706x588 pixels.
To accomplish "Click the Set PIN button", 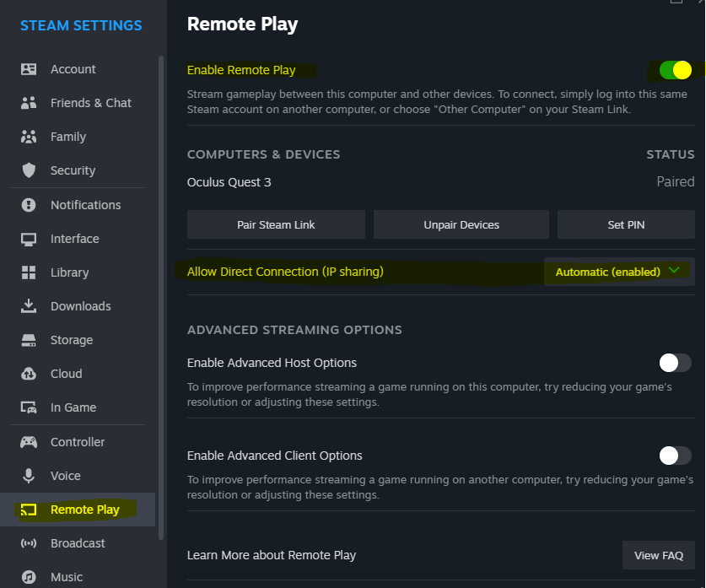I will [x=626, y=225].
